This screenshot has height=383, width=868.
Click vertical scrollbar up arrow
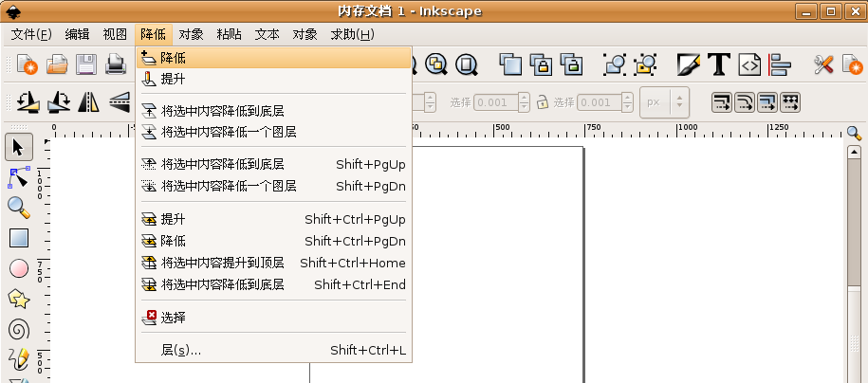coord(854,152)
